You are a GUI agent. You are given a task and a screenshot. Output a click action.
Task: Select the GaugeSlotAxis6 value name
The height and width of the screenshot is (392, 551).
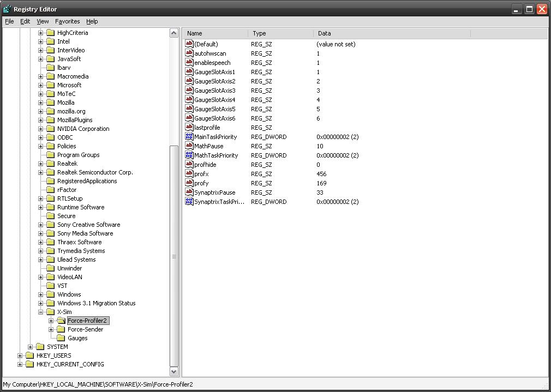[215, 118]
